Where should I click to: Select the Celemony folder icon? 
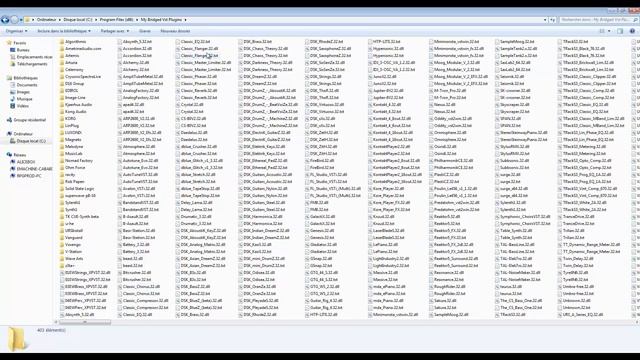coord(62,70)
